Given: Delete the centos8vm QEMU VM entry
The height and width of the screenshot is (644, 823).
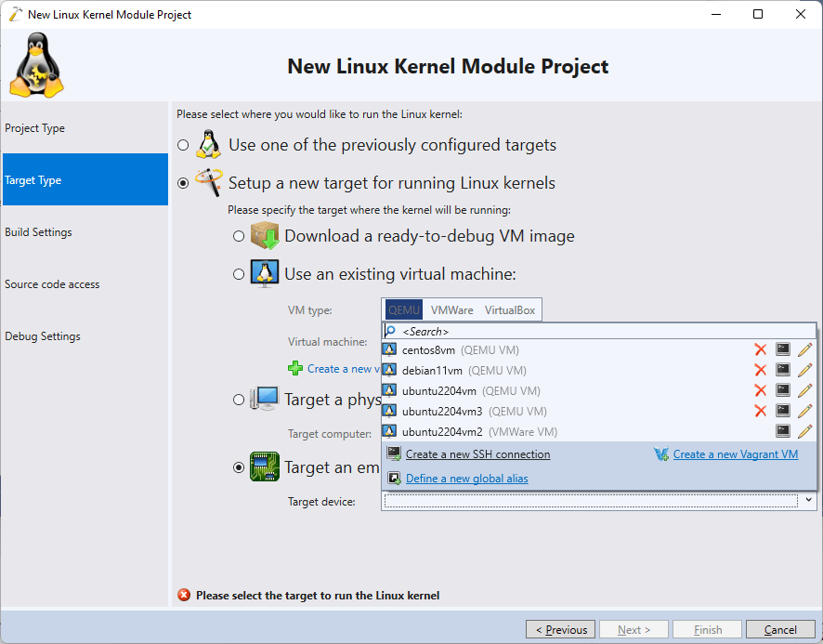Looking at the screenshot, I should click(760, 350).
